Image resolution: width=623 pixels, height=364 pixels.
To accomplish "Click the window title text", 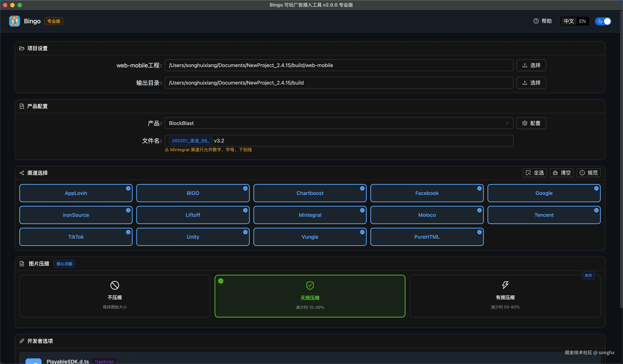I will (x=311, y=5).
